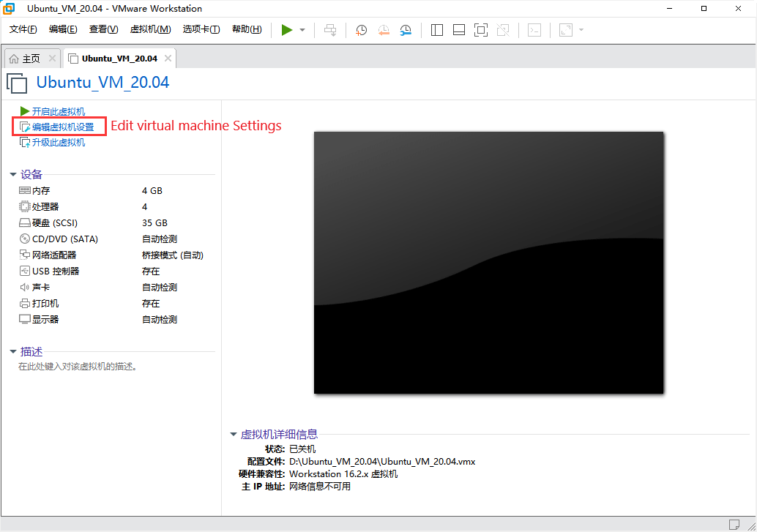
Task: Click the description field 在此处键入对该虚拟机的描述
Action: pos(78,367)
